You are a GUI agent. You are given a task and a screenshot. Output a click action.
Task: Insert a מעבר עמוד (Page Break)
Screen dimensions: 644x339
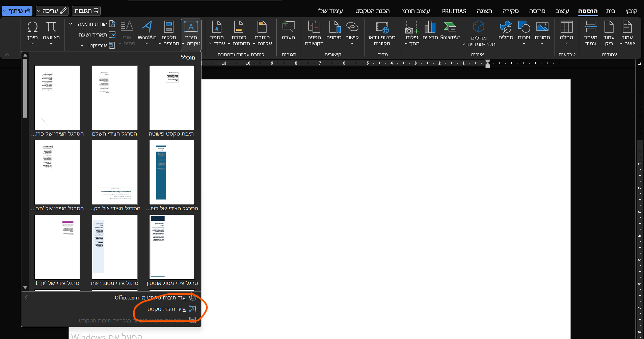(591, 33)
